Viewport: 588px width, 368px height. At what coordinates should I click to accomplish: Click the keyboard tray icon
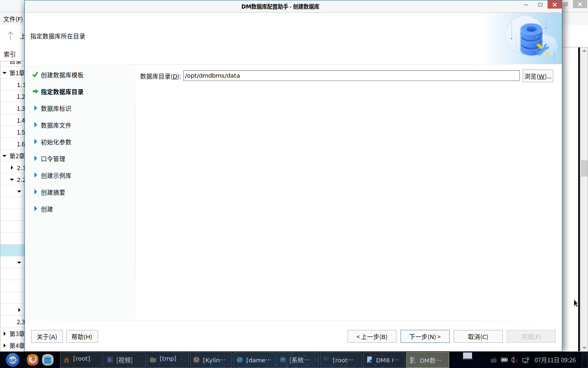click(493, 360)
